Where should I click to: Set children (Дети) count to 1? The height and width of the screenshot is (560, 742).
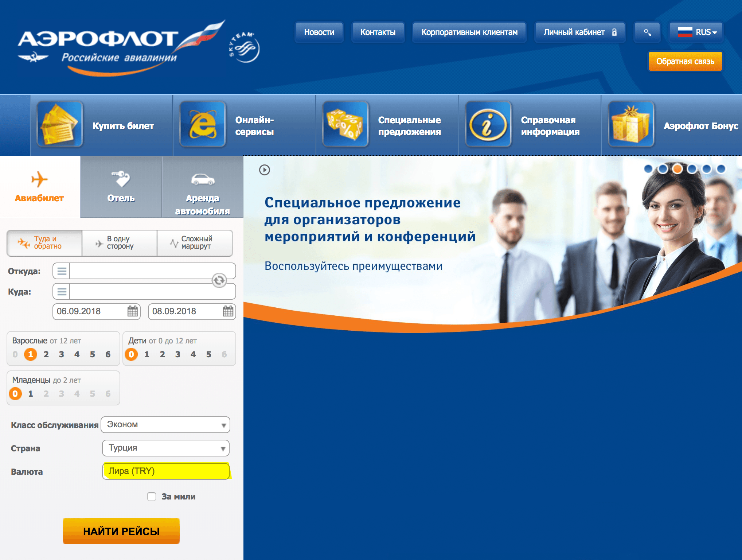(x=147, y=354)
